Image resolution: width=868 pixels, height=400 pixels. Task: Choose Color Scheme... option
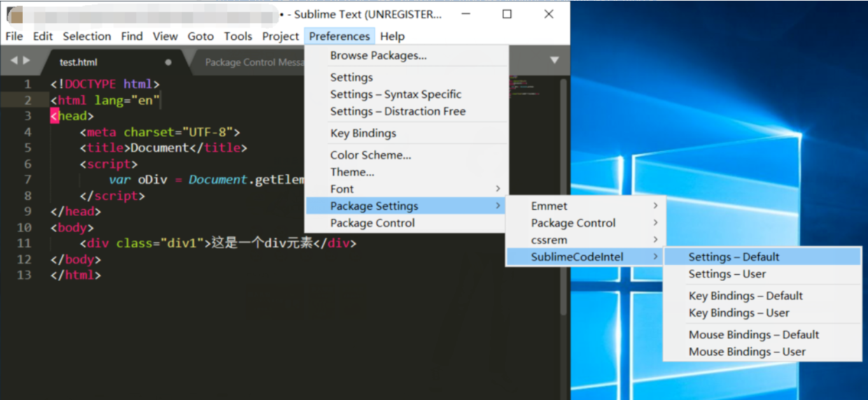point(406,155)
